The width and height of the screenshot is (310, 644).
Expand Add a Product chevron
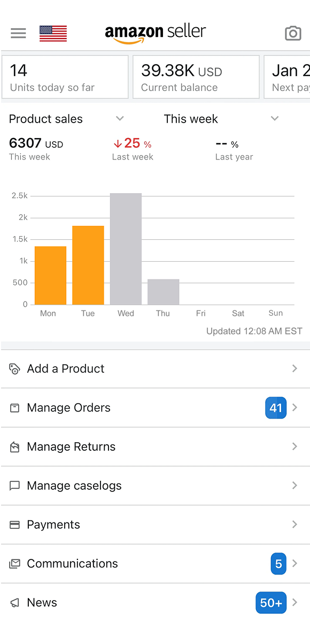coord(294,369)
